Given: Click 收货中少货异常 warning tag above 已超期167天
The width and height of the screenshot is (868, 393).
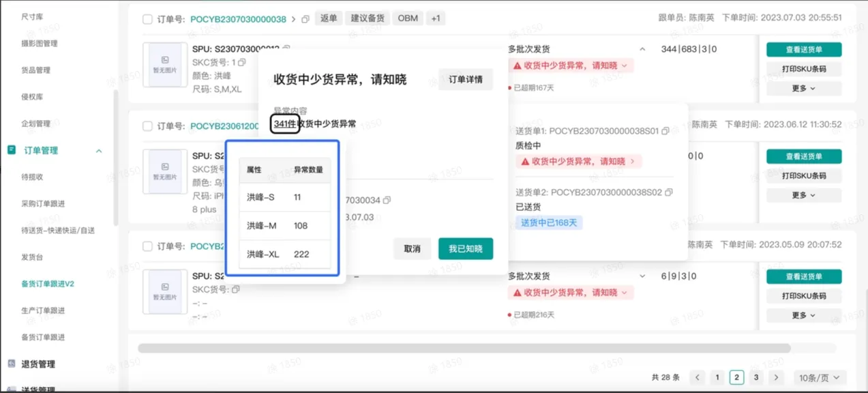Looking at the screenshot, I should coord(571,65).
